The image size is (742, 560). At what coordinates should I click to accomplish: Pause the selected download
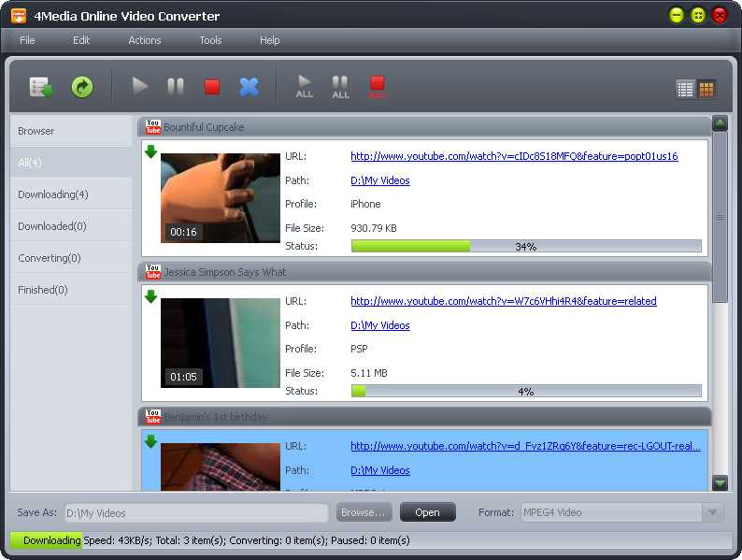point(176,86)
